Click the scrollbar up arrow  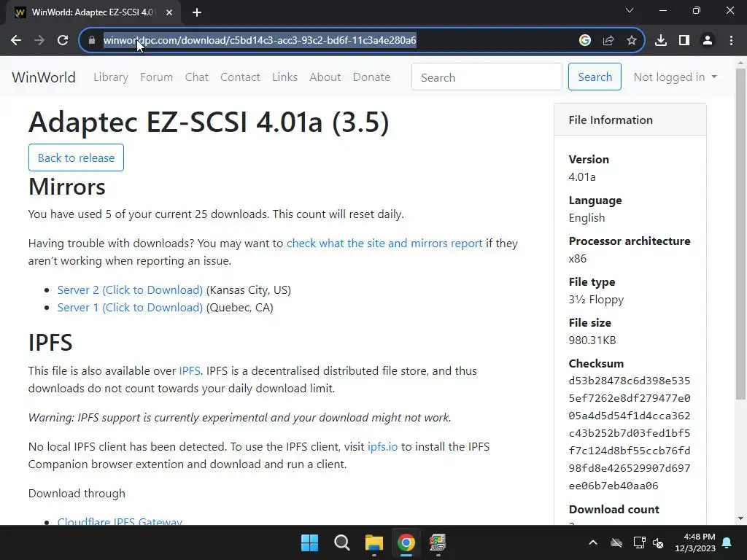pos(740,63)
